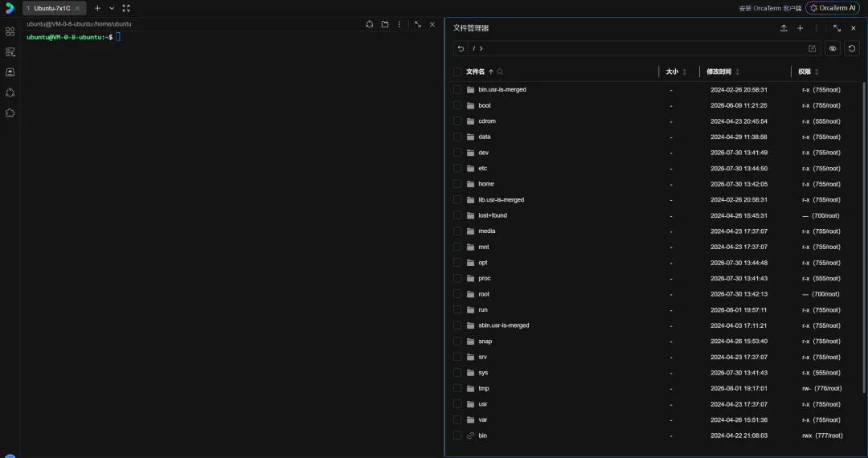Open the dev folder
868x458 pixels.
click(x=483, y=153)
